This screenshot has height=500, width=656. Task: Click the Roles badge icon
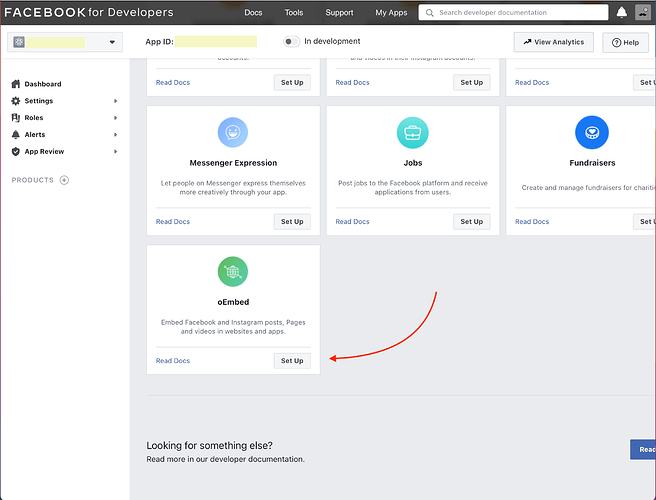click(15, 118)
